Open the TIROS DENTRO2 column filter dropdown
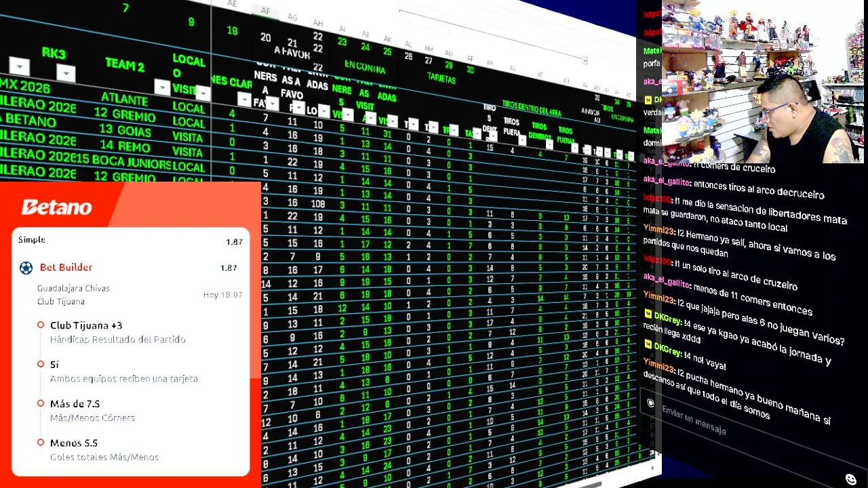Image resolution: width=868 pixels, height=488 pixels. point(550,144)
